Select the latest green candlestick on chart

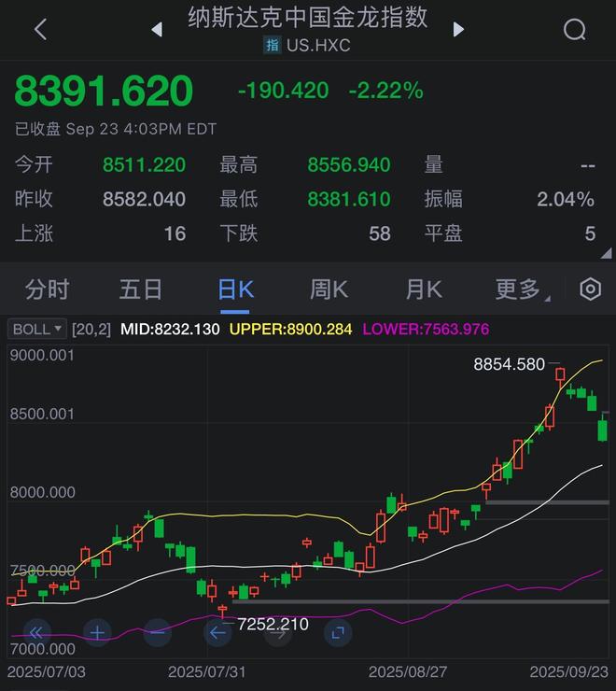[602, 428]
